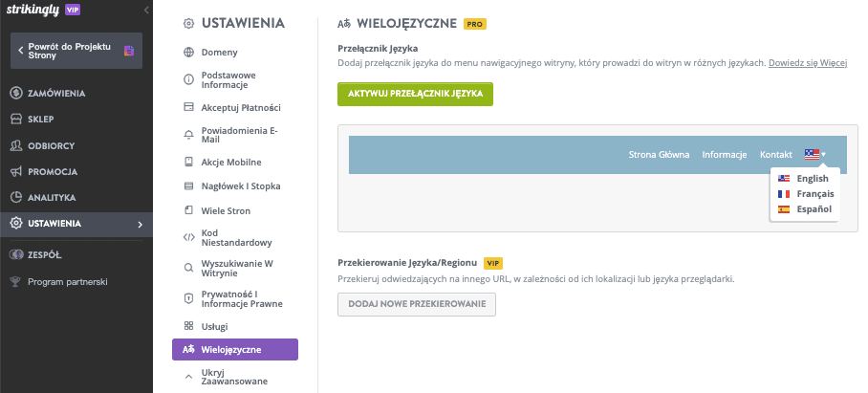Click the Akceptuj Płatności card icon

[188, 107]
